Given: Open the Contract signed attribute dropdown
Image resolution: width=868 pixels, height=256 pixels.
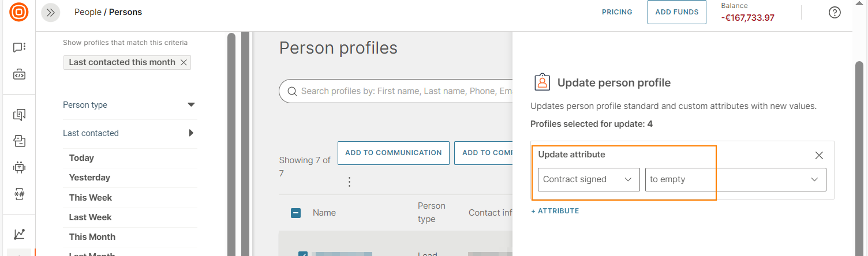Looking at the screenshot, I should [588, 179].
